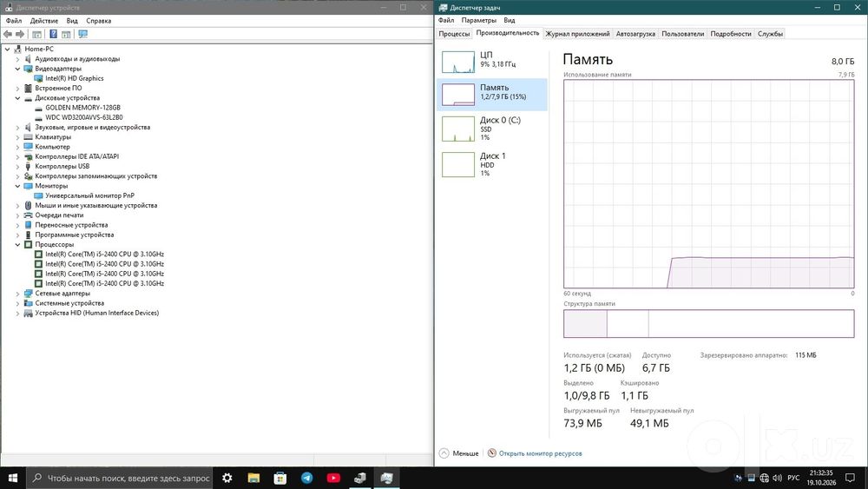Expand Аудиовходы и аудиовыходы category
Screen dimensions: 868x489
(x=17, y=59)
